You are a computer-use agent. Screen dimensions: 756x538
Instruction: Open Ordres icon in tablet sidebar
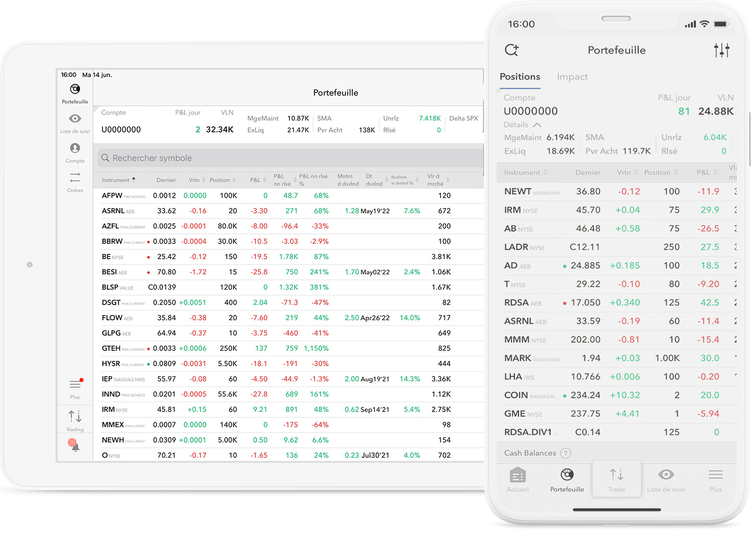(x=75, y=177)
